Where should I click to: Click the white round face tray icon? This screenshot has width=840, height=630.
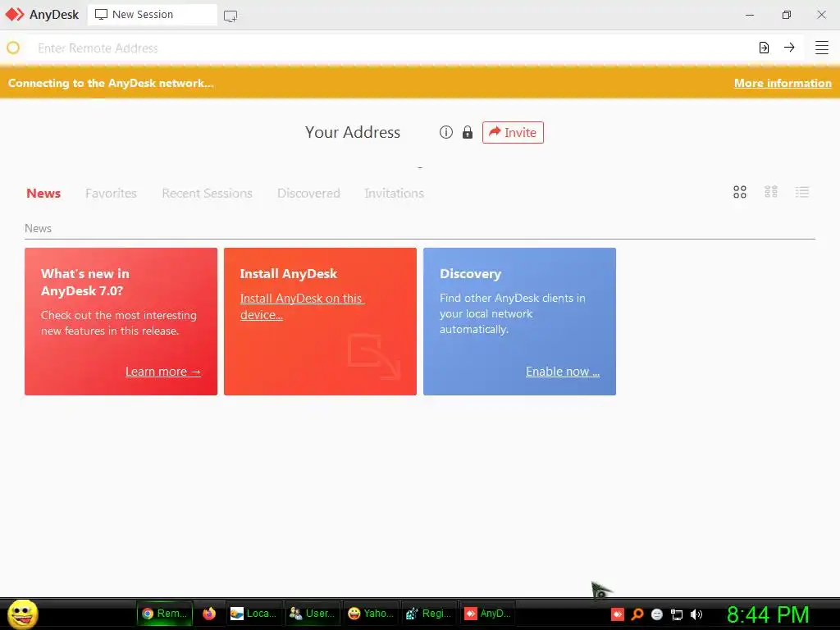[x=657, y=614]
